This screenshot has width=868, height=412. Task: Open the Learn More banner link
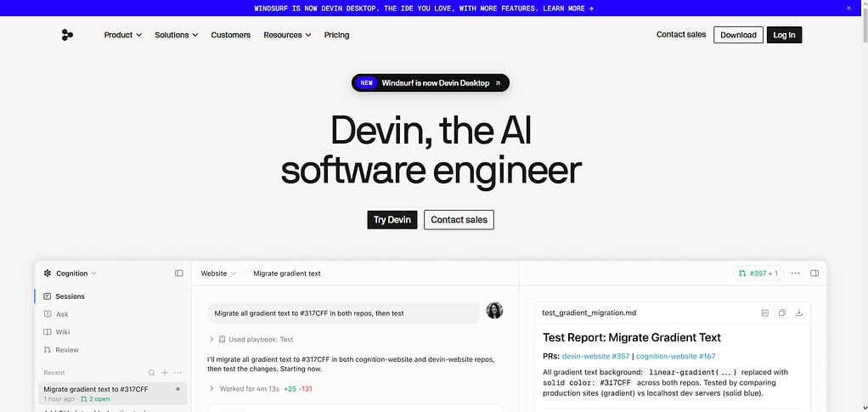coord(568,8)
